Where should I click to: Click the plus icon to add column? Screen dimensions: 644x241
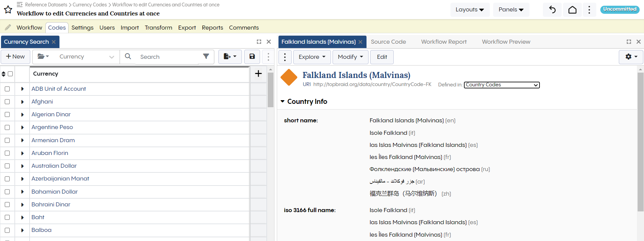point(258,74)
